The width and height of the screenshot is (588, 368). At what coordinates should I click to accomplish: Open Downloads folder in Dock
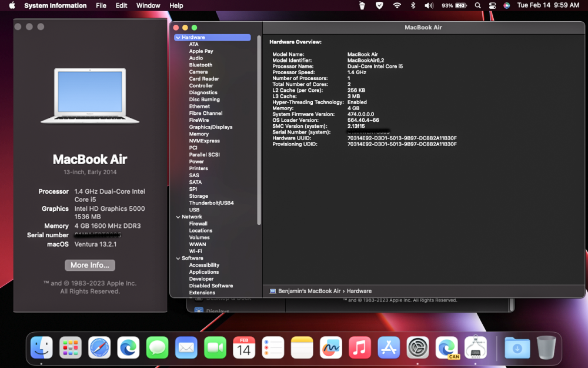(x=517, y=348)
